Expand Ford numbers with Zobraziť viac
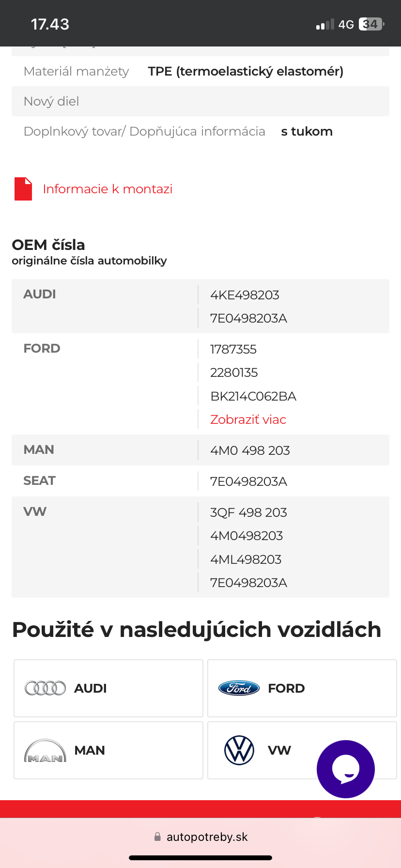The height and width of the screenshot is (868, 401). 248,419
